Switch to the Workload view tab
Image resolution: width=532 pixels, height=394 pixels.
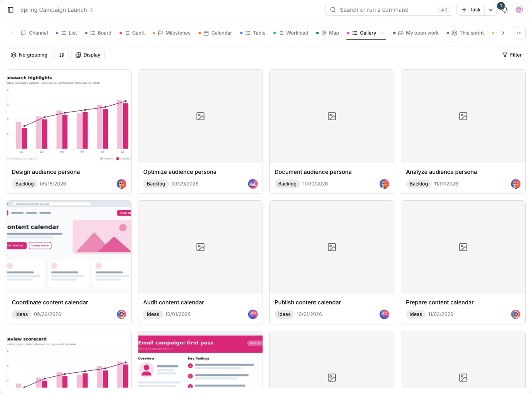tap(291, 33)
